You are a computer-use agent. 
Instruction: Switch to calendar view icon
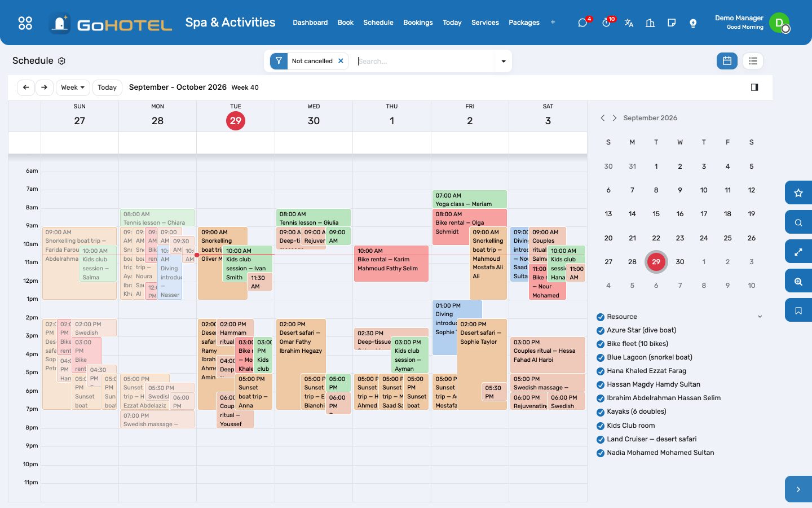[727, 61]
